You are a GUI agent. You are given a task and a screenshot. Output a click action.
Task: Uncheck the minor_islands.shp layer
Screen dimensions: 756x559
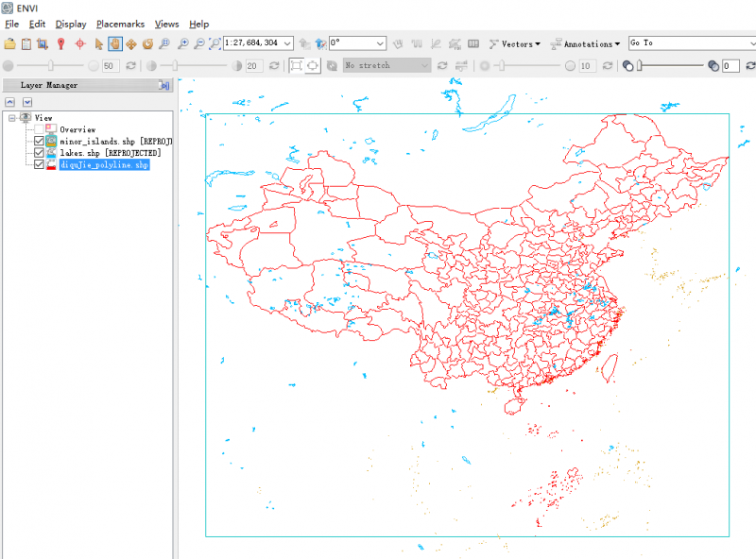tap(39, 141)
